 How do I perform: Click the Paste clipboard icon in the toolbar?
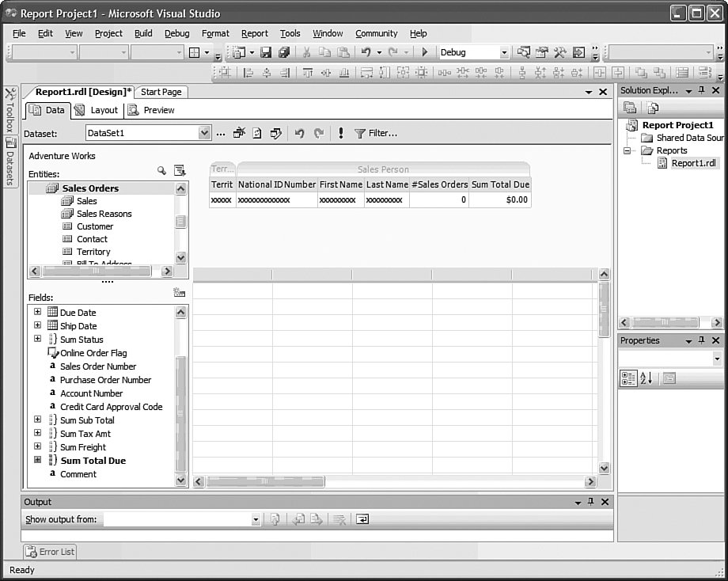(x=343, y=52)
